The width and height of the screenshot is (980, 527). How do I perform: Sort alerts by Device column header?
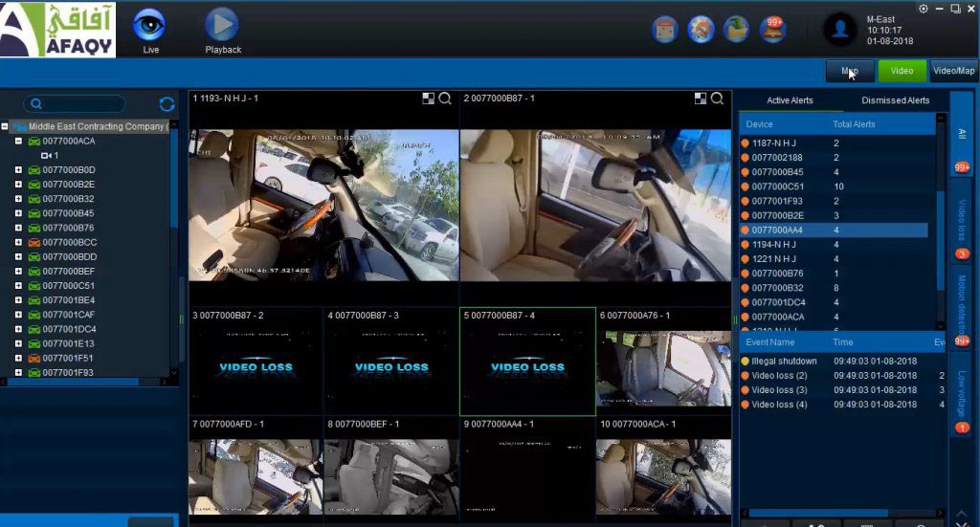(759, 124)
